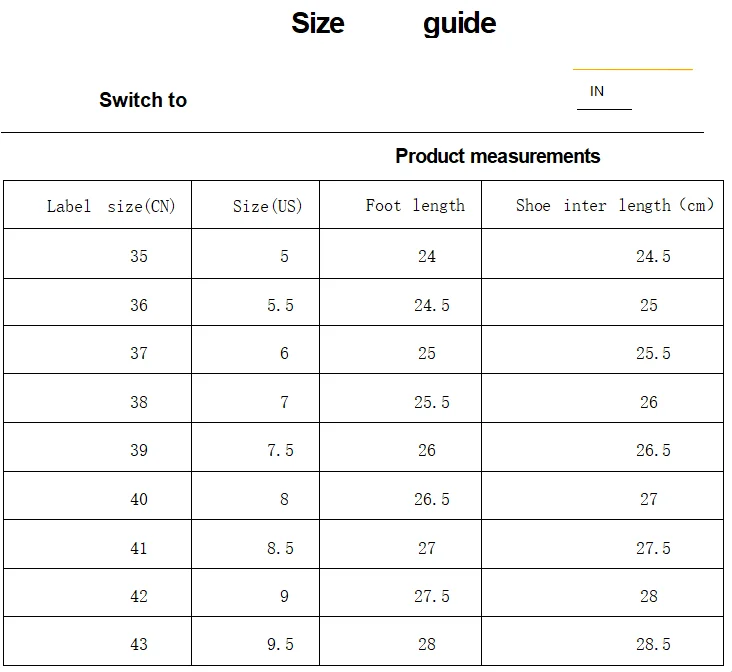Screen dimensions: 732x672
Task: Select the US size 5.5 cell
Action: click(255, 302)
